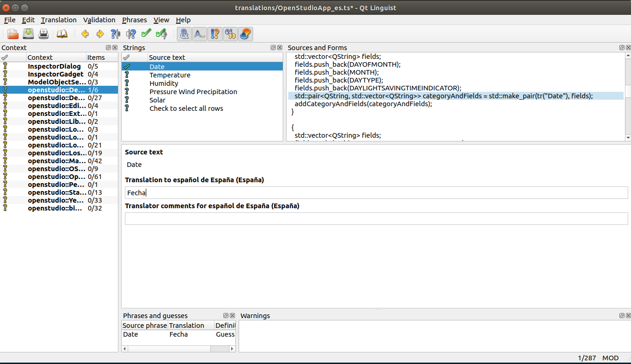Image resolution: width=631 pixels, height=364 pixels.
Task: Click the Fecha translation input field
Action: [376, 193]
